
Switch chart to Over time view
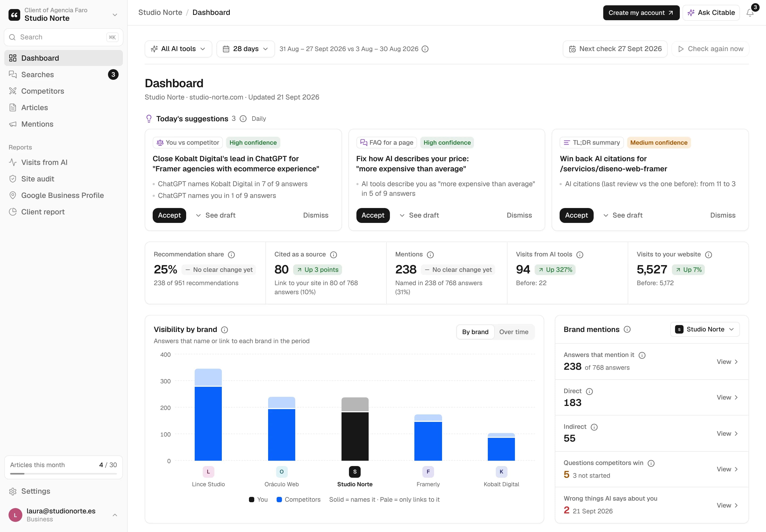pos(514,332)
